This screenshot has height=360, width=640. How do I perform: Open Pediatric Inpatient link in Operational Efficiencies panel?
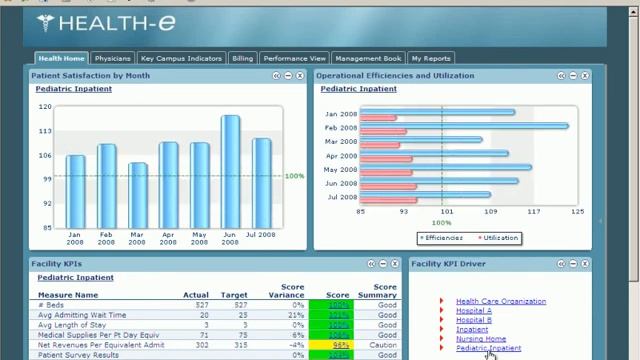[x=358, y=89]
